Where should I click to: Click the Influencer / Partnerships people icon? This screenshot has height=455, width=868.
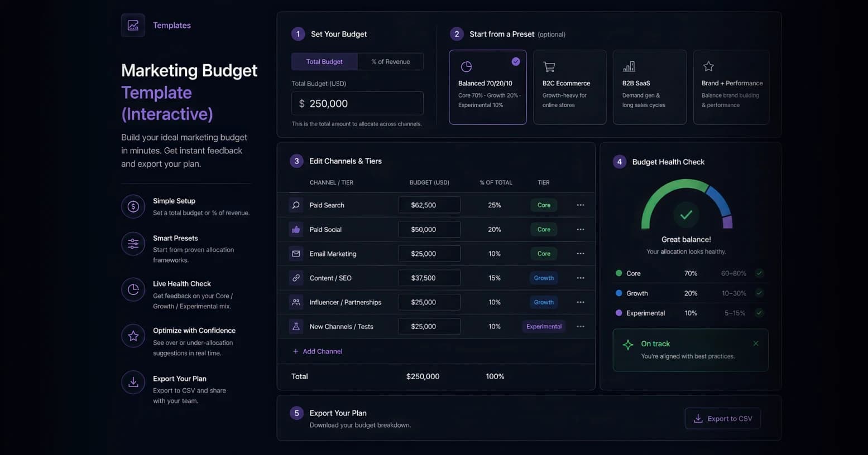pos(296,302)
